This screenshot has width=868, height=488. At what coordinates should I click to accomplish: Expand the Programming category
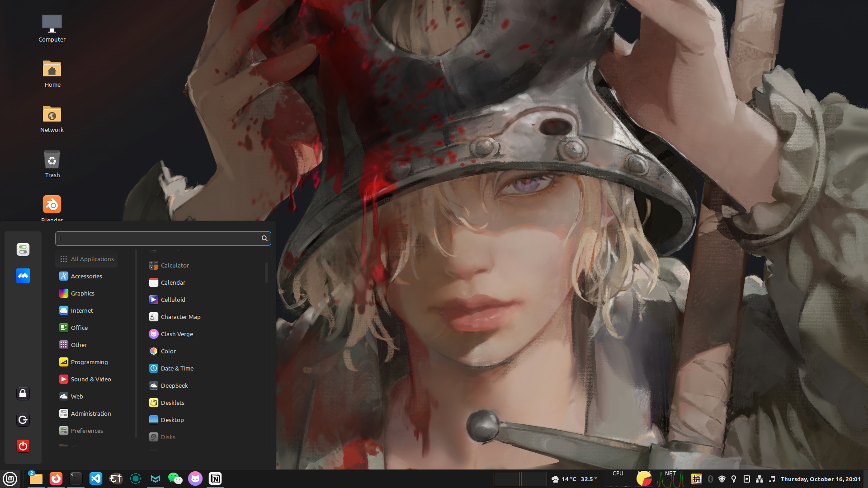(x=89, y=362)
